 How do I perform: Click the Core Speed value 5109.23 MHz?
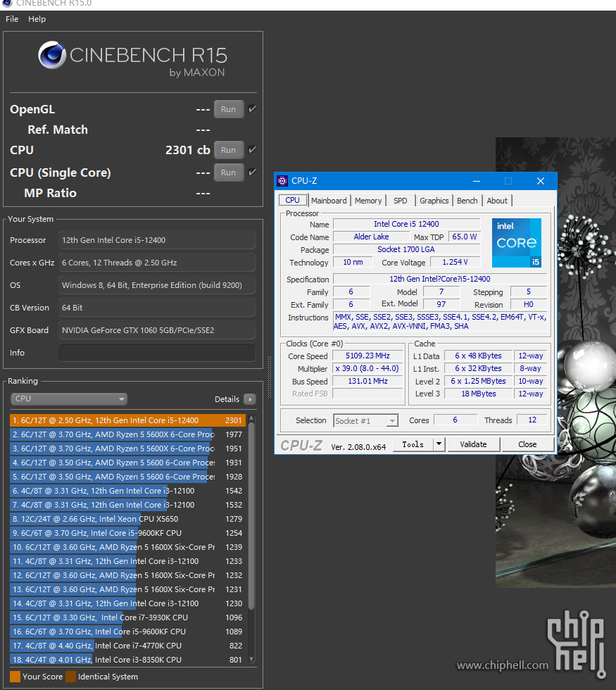[367, 356]
